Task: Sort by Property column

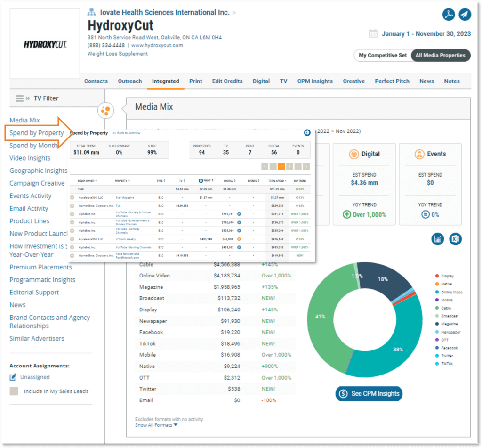Action: (x=122, y=181)
